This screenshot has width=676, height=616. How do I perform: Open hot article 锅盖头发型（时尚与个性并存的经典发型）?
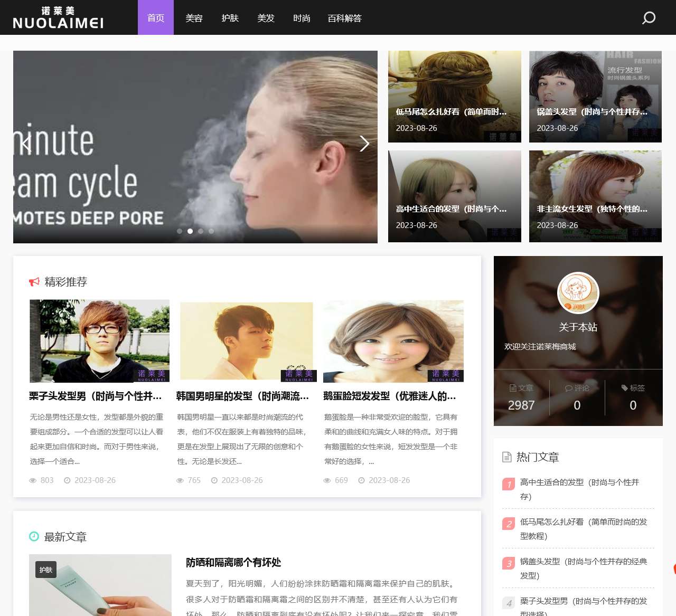point(584,568)
